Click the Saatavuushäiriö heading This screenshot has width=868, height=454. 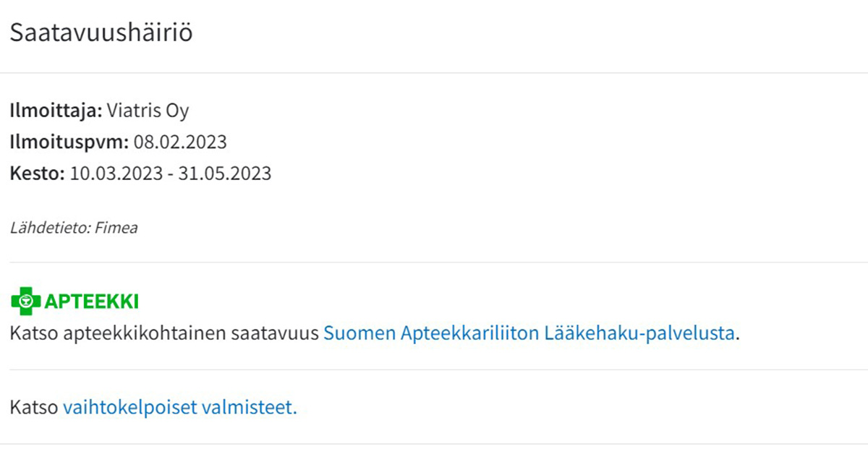(101, 33)
